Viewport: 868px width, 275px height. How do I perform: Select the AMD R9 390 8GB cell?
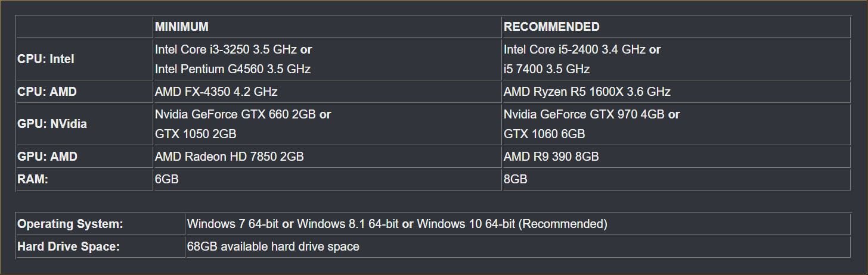click(x=551, y=157)
